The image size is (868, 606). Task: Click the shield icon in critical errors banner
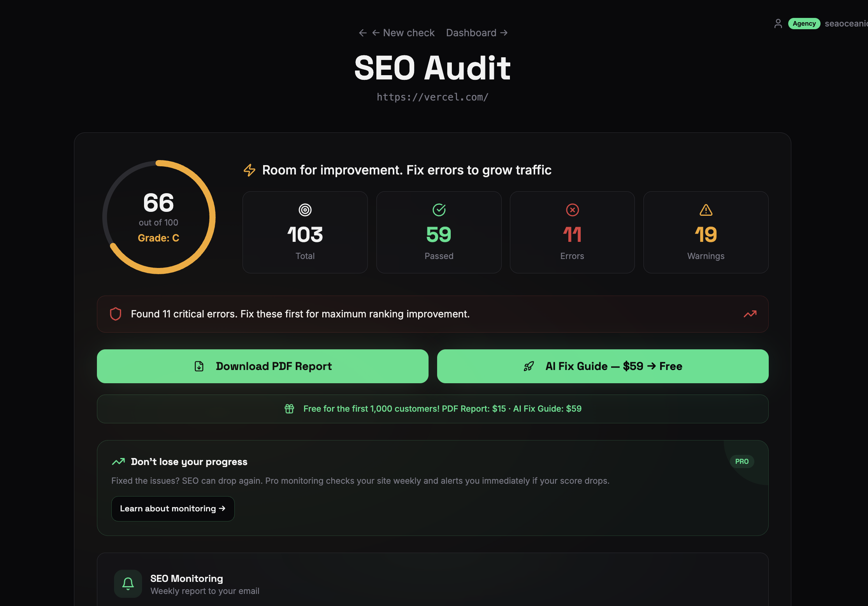coord(116,314)
